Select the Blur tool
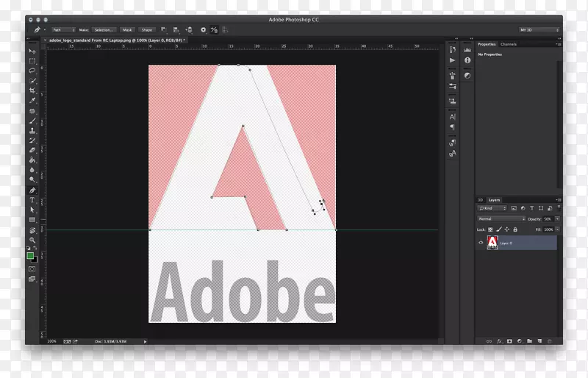Image resolution: width=588 pixels, height=378 pixels. [32, 170]
